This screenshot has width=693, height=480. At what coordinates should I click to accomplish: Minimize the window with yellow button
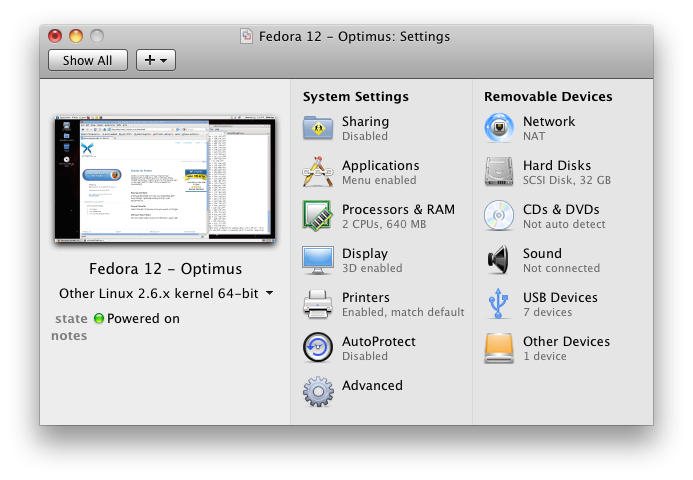tap(76, 36)
